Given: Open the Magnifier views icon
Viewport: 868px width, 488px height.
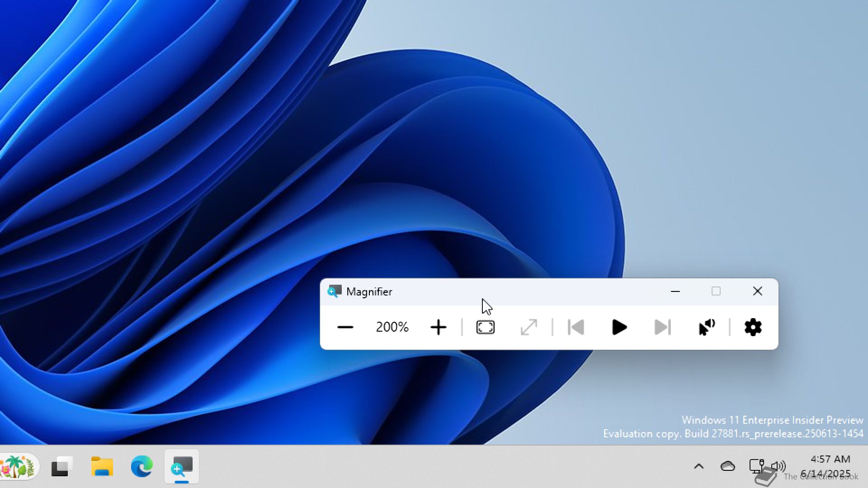Looking at the screenshot, I should (x=485, y=327).
